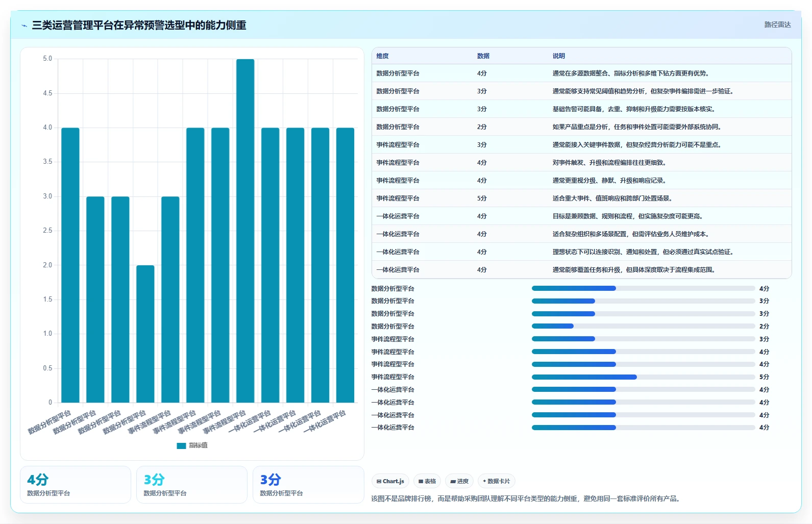Open the 4分 数据分析型平台 summary card
This screenshot has height=524, width=812.
pos(76,485)
